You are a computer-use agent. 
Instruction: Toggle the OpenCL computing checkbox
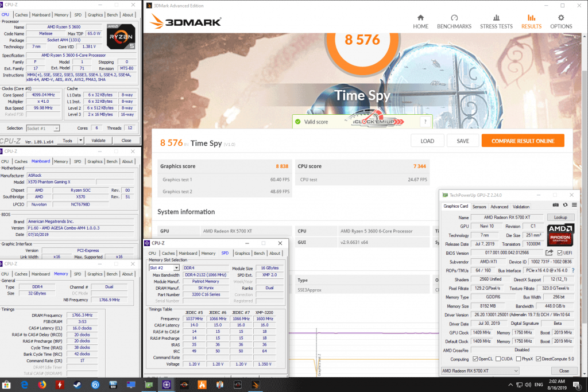coord(474,359)
